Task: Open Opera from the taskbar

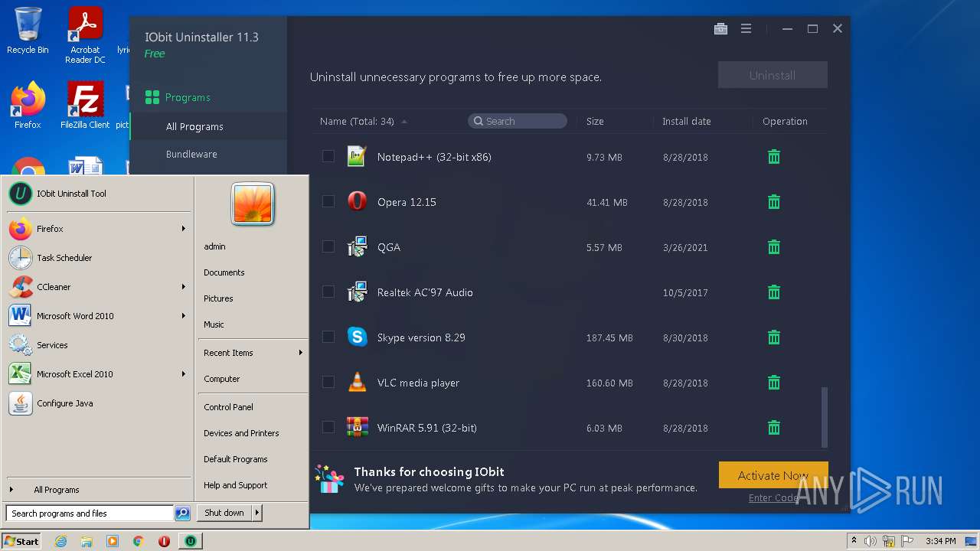Action: (x=164, y=541)
